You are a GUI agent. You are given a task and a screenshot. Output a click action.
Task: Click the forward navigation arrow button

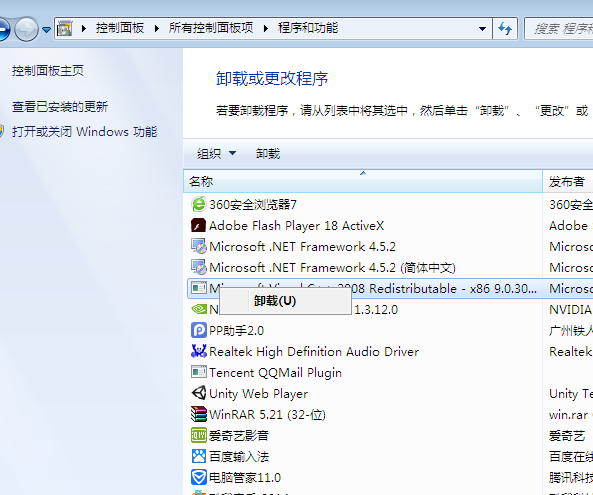[x=26, y=29]
